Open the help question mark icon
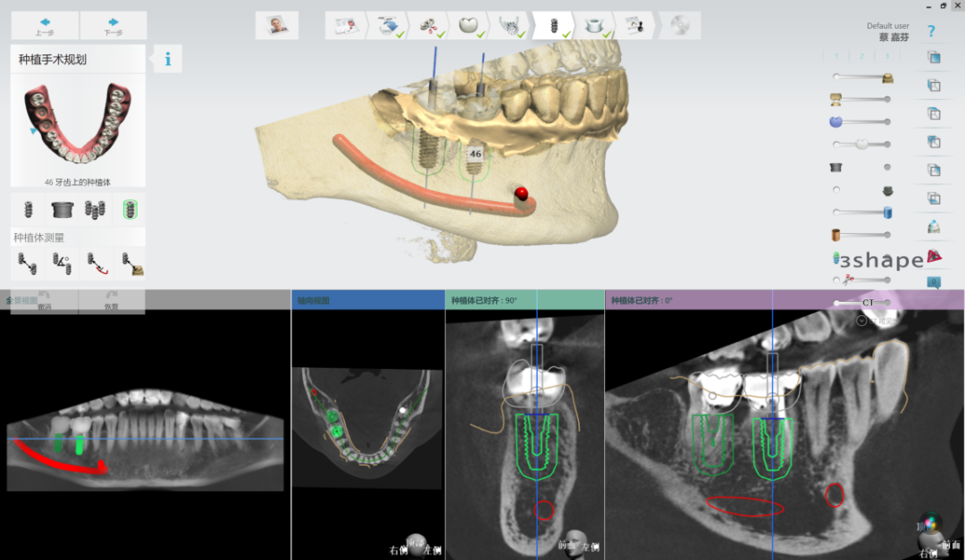The image size is (965, 560). [x=931, y=31]
